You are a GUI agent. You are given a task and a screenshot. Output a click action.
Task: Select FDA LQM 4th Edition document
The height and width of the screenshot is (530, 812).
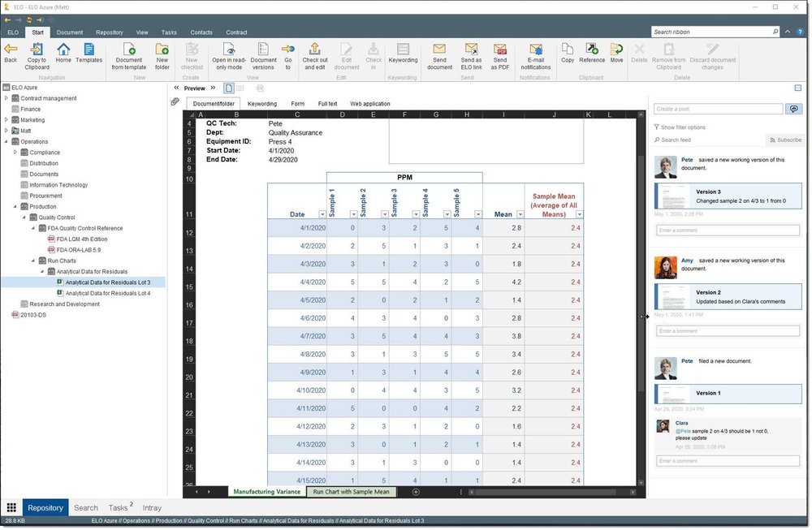(x=82, y=239)
